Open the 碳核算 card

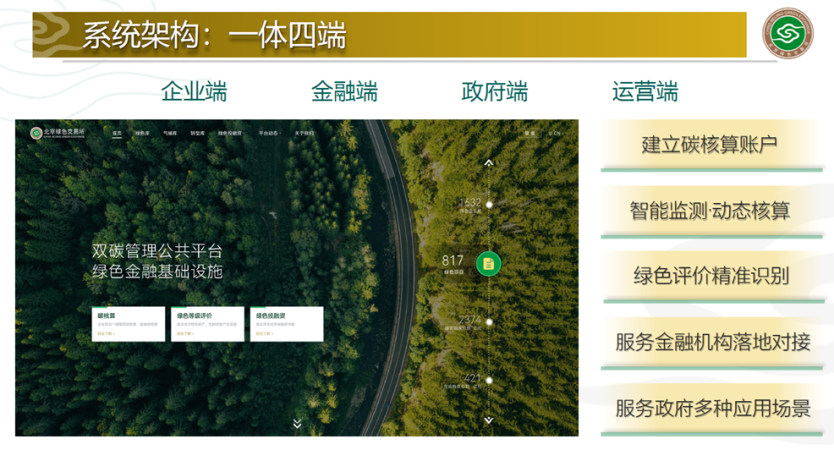[x=128, y=324]
